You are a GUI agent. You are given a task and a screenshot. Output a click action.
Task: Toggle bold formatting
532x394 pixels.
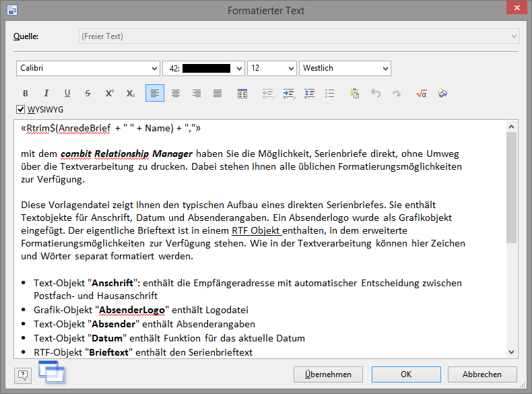click(x=26, y=94)
